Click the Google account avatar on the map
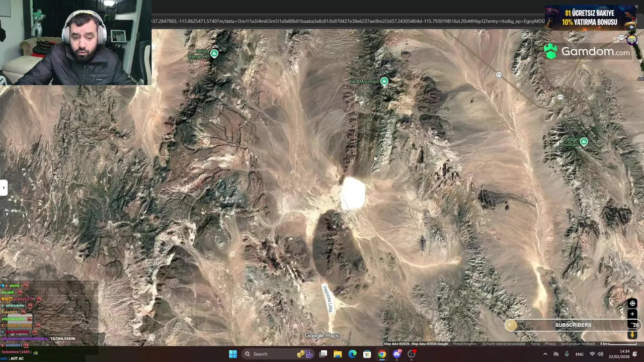Viewport: 644px width, 362px height. pyautogui.click(x=632, y=40)
